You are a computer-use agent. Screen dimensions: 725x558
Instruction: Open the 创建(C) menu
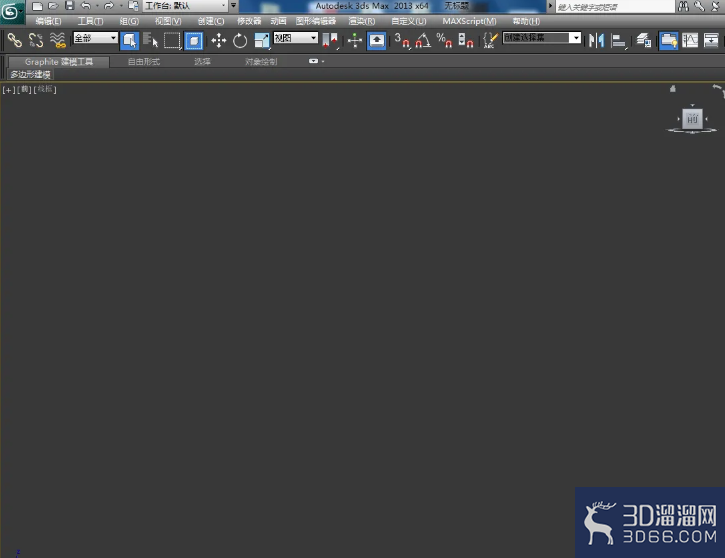pos(211,21)
